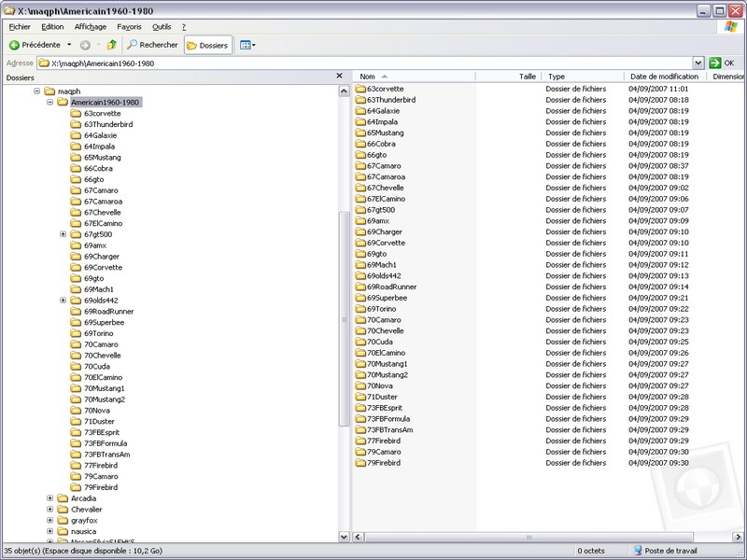The width and height of the screenshot is (747, 560).
Task: Select 79Firebird folder icon in file list
Action: [360, 463]
